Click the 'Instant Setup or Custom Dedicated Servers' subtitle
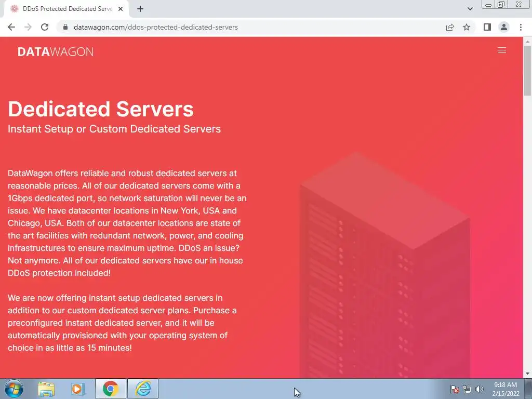The height and width of the screenshot is (399, 532). [x=114, y=129]
